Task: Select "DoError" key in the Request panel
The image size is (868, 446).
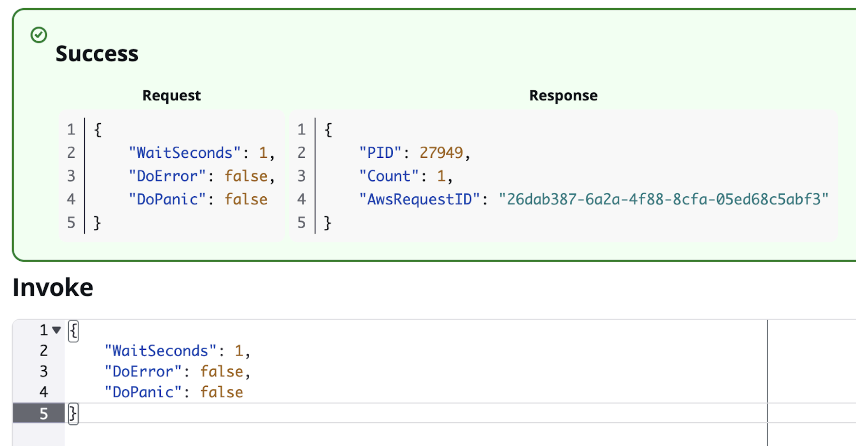Action: pos(167,176)
